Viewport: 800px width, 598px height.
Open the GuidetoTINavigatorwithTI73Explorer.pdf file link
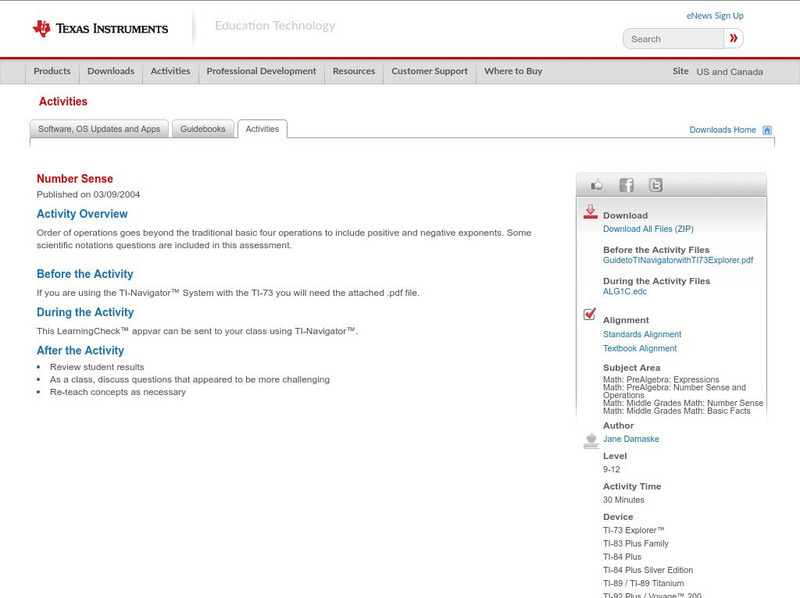677,260
